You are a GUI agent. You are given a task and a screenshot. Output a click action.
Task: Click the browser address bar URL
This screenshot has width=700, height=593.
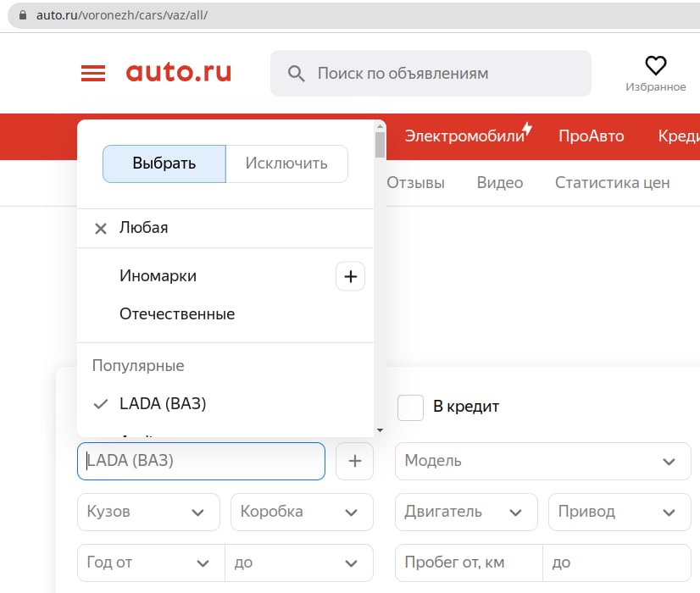122,15
